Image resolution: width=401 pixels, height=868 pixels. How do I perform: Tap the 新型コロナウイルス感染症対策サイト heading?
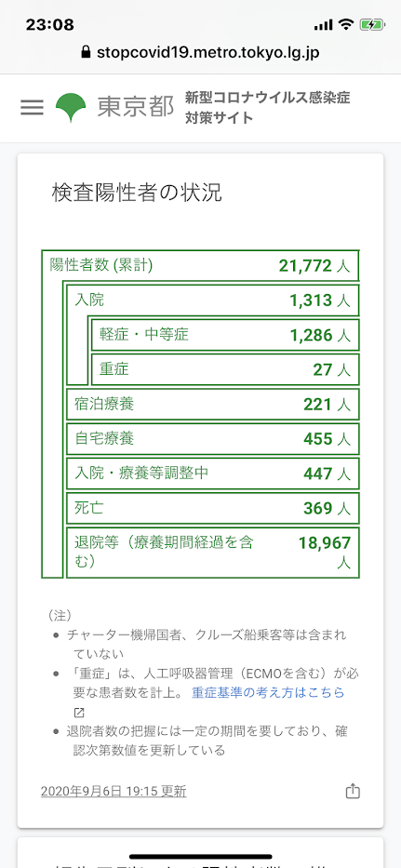point(268,108)
